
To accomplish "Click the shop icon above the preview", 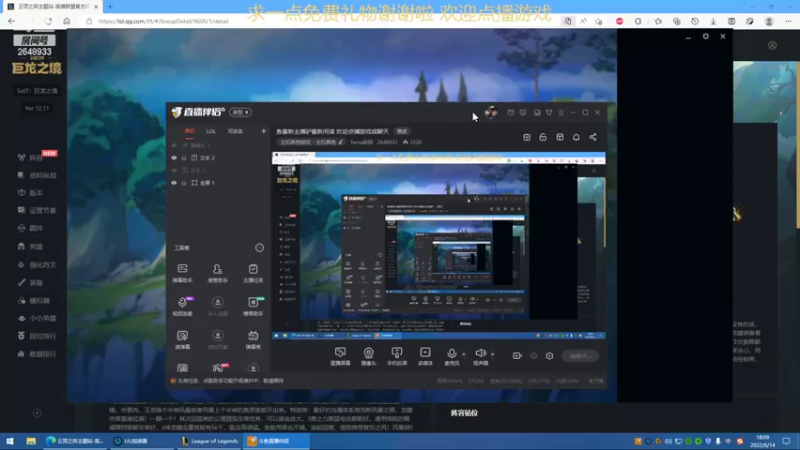I will pyautogui.click(x=527, y=137).
